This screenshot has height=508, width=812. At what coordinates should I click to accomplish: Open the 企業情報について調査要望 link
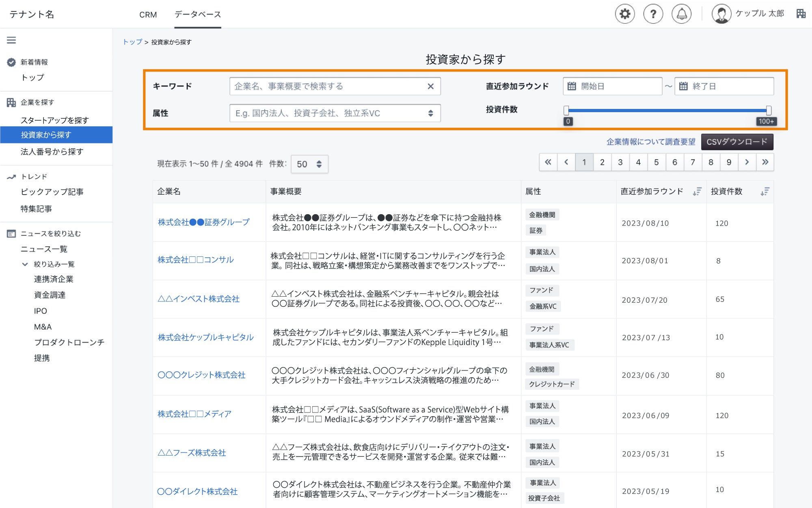(x=650, y=142)
